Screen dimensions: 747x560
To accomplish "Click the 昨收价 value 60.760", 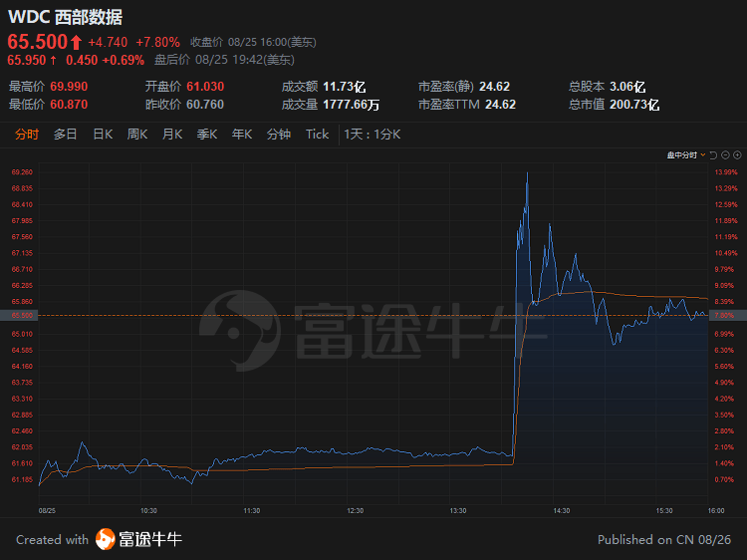I will coord(205,105).
